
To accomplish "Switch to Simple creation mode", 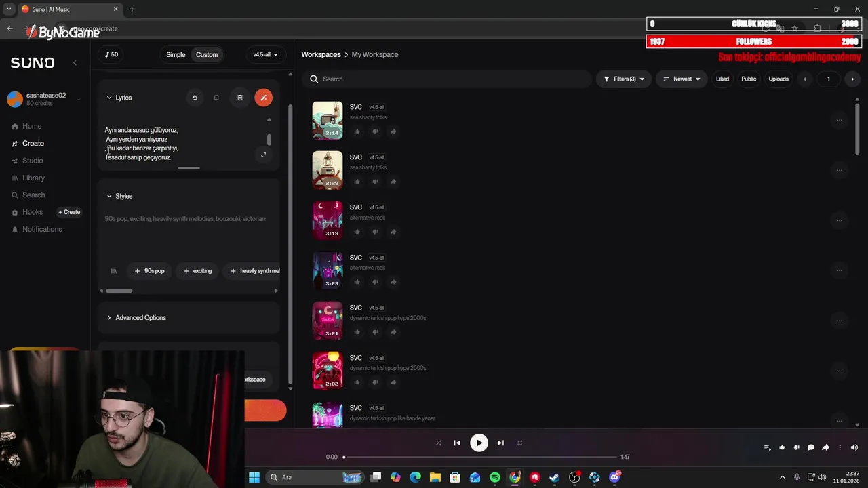I will click(176, 54).
